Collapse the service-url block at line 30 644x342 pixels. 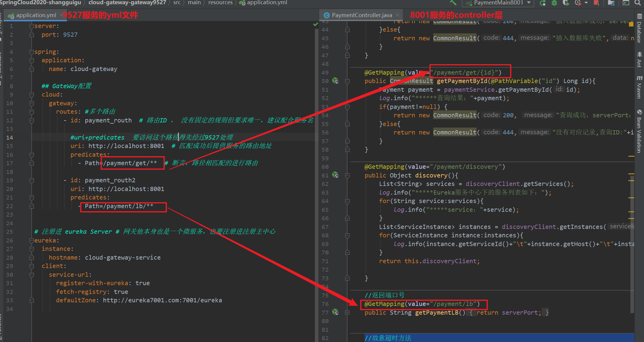[x=32, y=275]
